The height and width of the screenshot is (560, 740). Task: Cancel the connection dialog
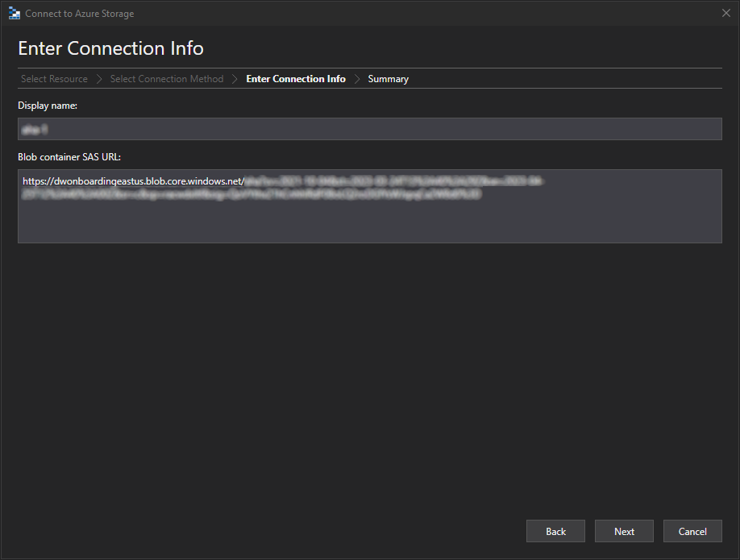pyautogui.click(x=692, y=531)
